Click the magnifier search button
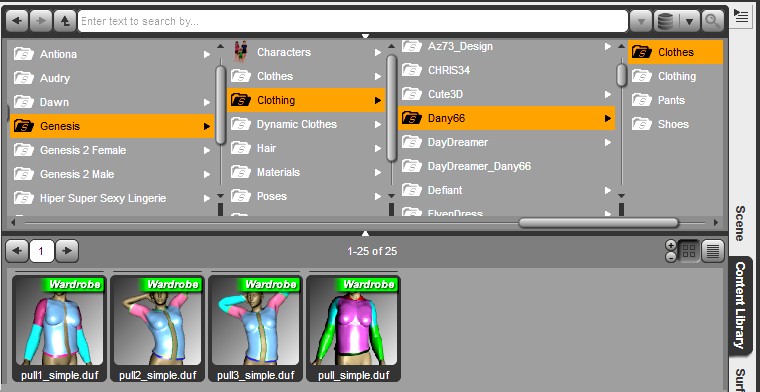 (712, 21)
